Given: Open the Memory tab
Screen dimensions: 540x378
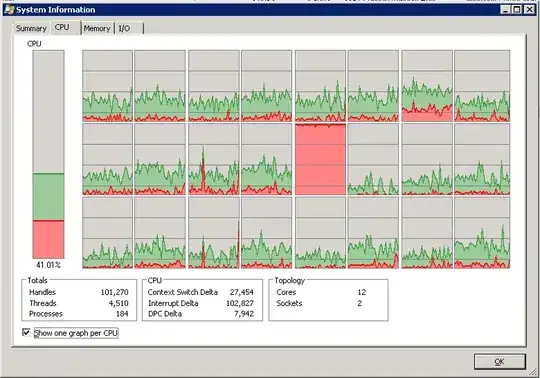Looking at the screenshot, I should (97, 28).
